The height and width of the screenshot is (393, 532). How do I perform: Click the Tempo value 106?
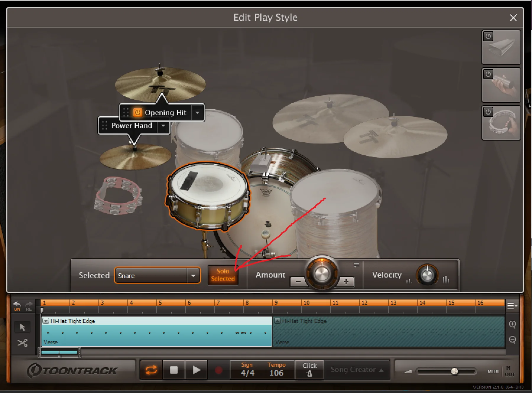point(276,373)
